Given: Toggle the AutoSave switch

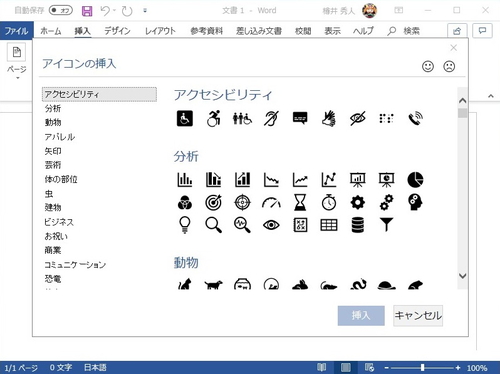Looking at the screenshot, I should [x=61, y=10].
